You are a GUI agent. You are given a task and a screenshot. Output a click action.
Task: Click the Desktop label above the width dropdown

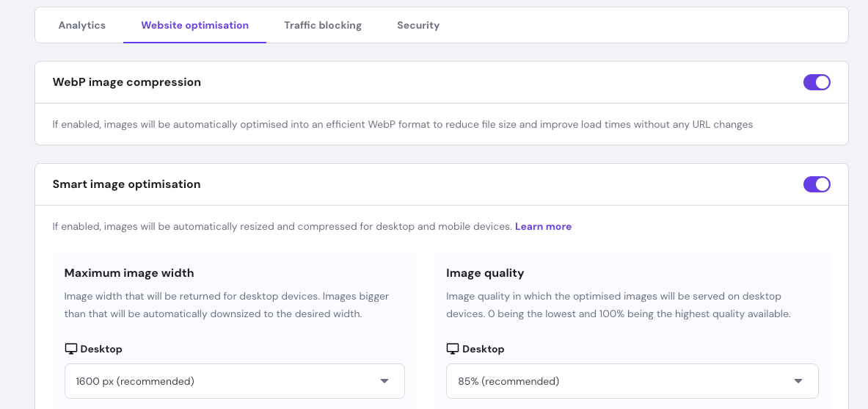click(x=101, y=349)
